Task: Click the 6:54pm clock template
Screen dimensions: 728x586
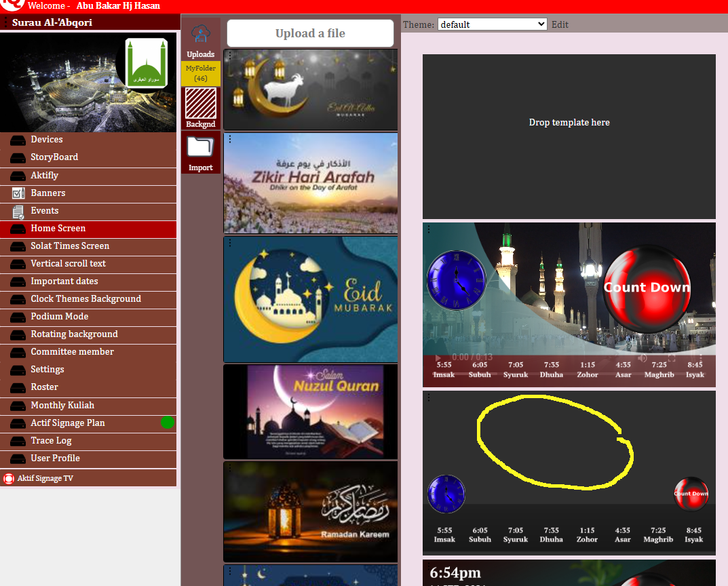Action: coord(569,573)
